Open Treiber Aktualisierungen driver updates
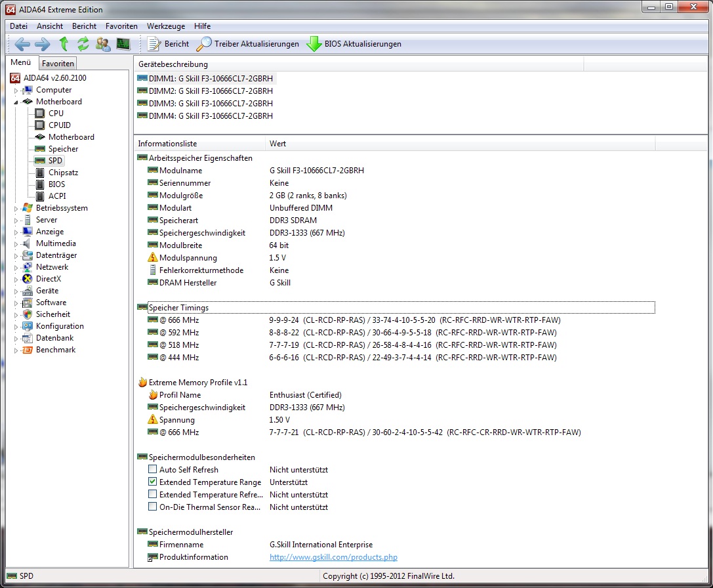The height and width of the screenshot is (588, 713). [x=248, y=44]
